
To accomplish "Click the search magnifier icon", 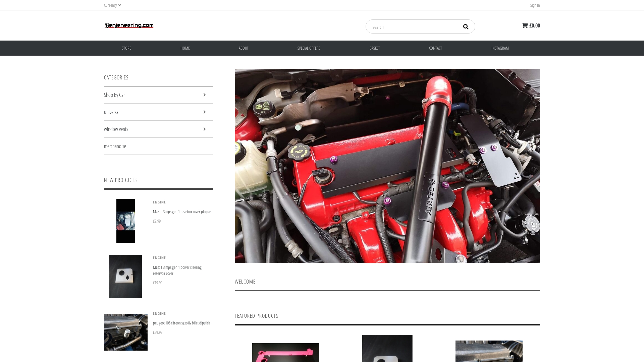I will 466,27.
